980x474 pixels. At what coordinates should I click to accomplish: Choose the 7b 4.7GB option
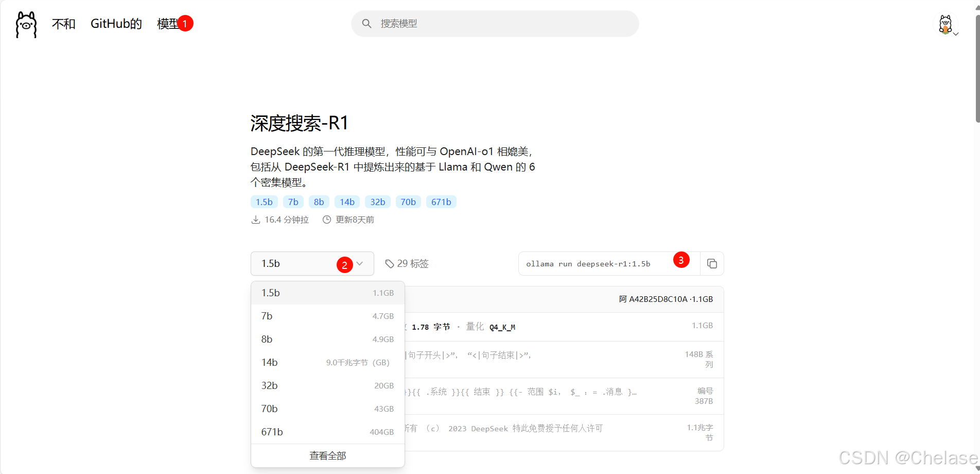click(328, 316)
